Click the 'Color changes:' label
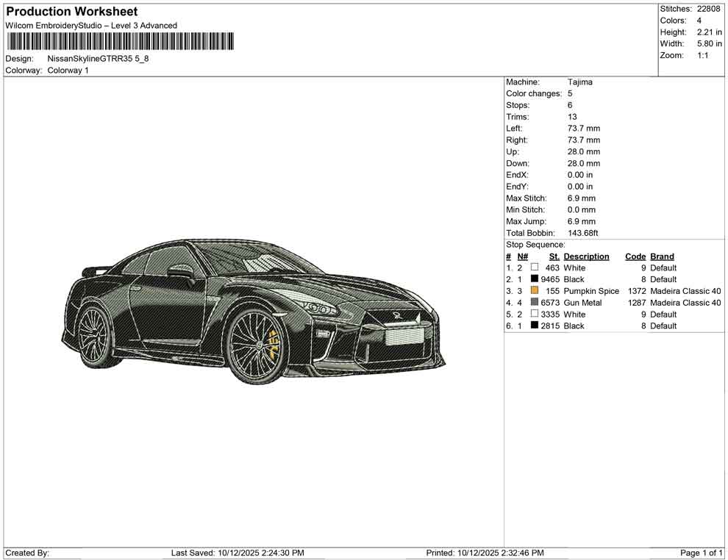The width and height of the screenshot is (728, 560). click(534, 94)
